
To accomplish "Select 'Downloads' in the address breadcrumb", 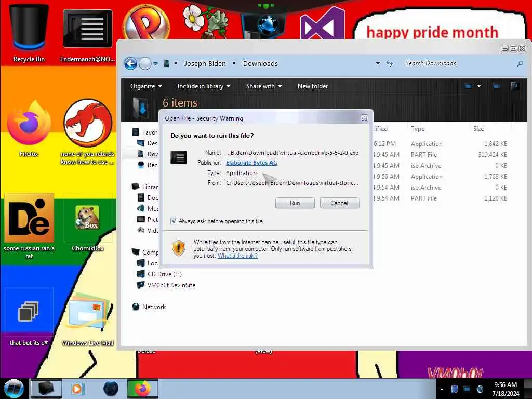I will click(x=260, y=63).
